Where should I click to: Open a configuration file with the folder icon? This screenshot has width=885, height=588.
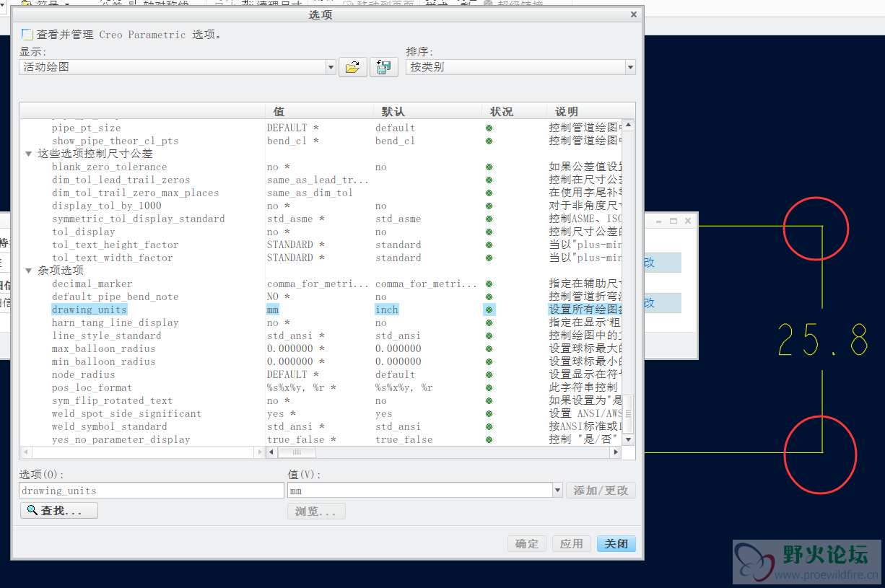(352, 67)
